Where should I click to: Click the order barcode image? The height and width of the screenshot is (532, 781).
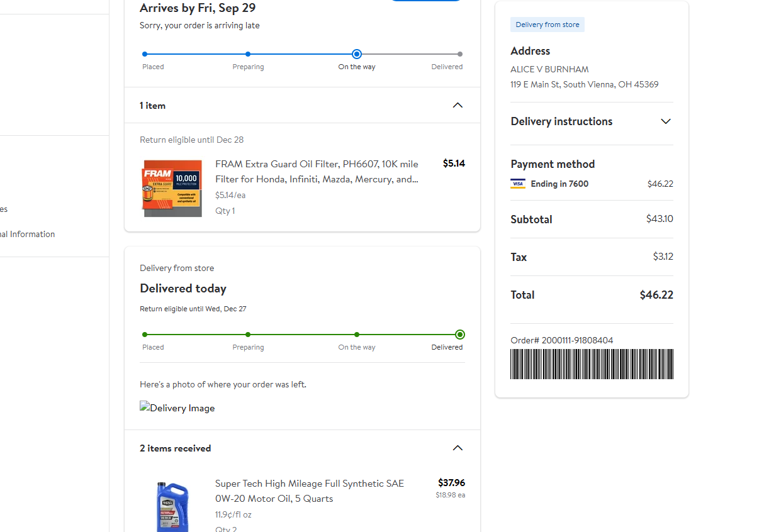592,364
